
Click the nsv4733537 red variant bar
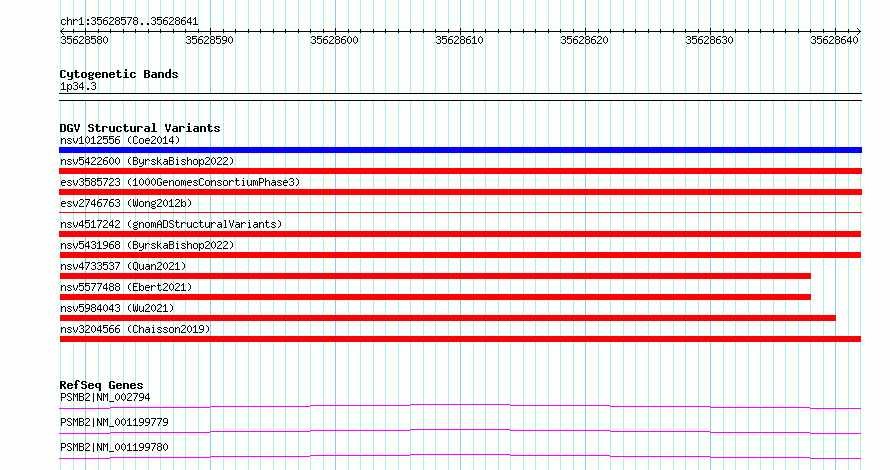click(435, 276)
